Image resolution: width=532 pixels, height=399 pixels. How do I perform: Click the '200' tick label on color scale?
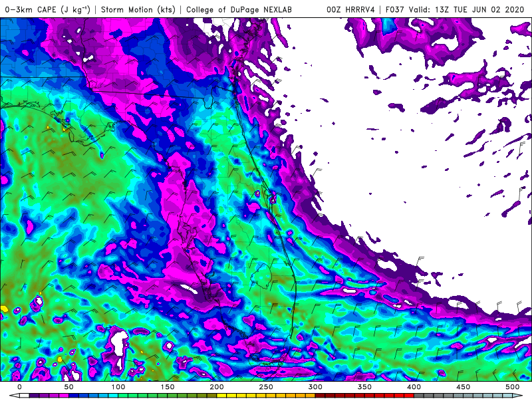pyautogui.click(x=217, y=387)
